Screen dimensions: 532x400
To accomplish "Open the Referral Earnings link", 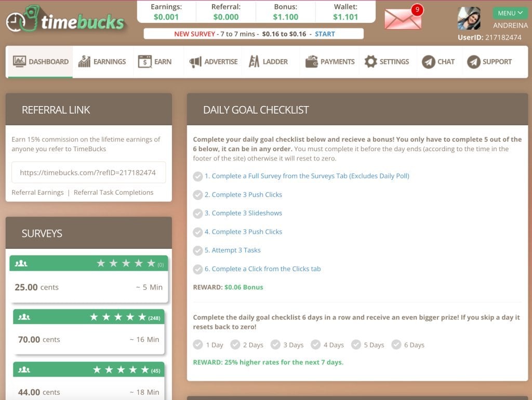I will coord(37,192).
